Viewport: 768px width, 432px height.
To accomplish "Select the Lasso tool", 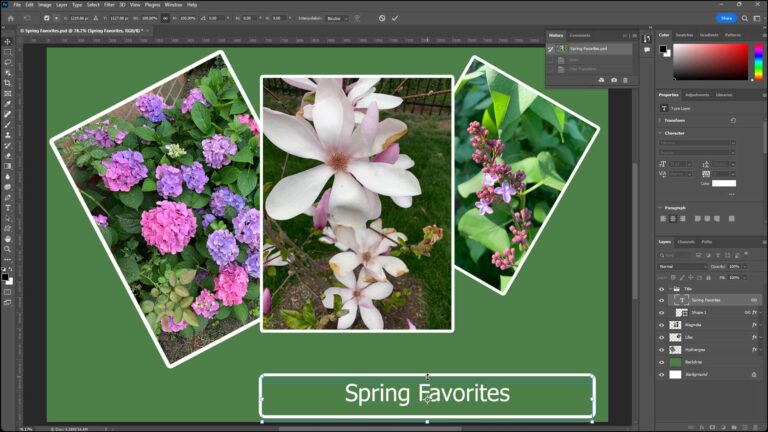I will 7,62.
